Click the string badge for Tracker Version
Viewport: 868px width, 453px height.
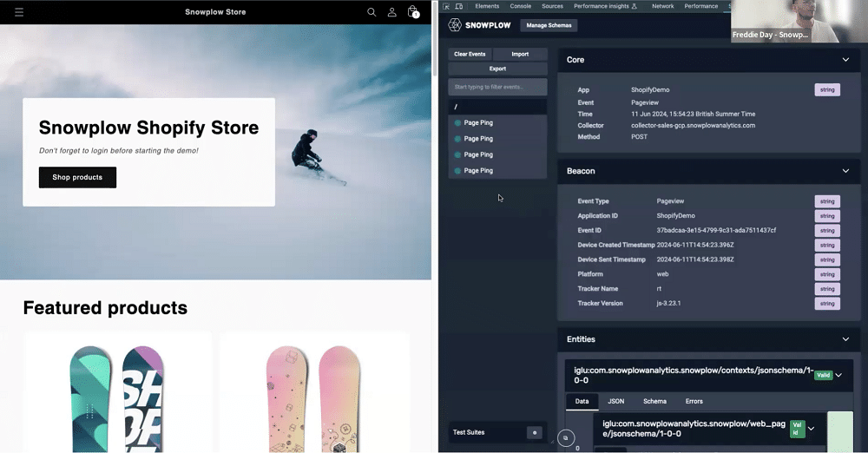[x=827, y=304]
